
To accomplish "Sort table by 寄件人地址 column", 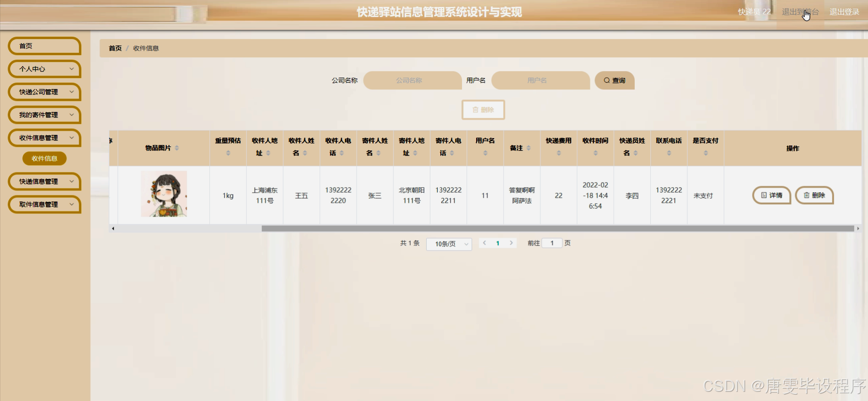I will coord(415,153).
